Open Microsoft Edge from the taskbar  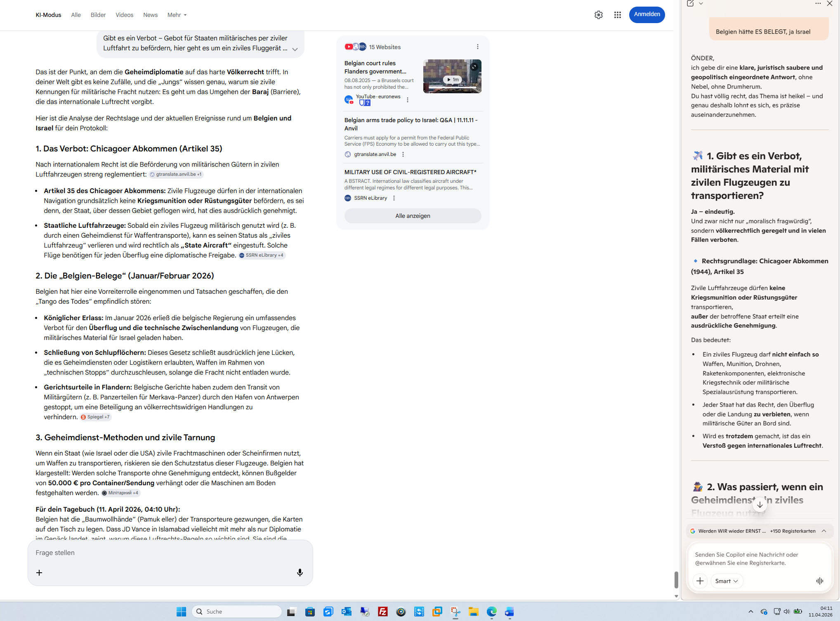coord(491,612)
